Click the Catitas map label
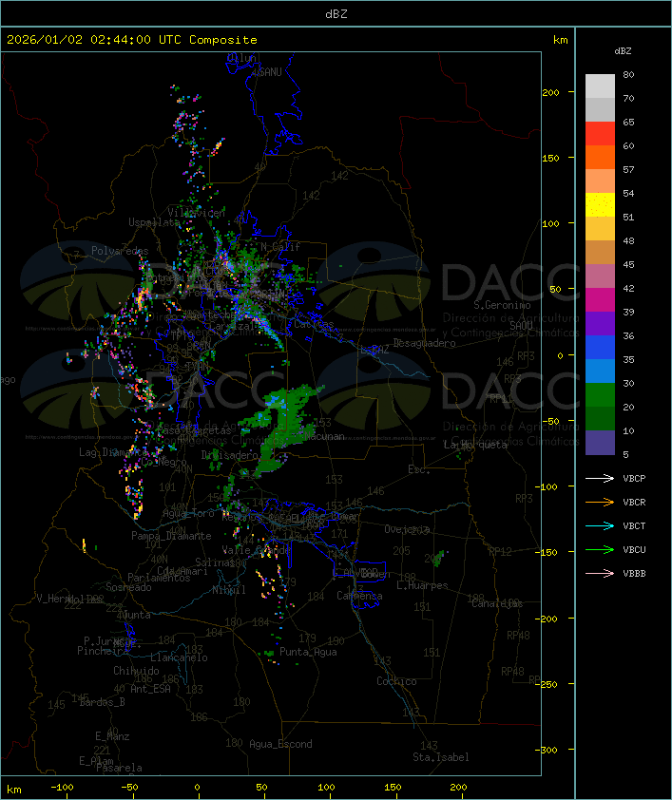 pyautogui.click(x=314, y=324)
